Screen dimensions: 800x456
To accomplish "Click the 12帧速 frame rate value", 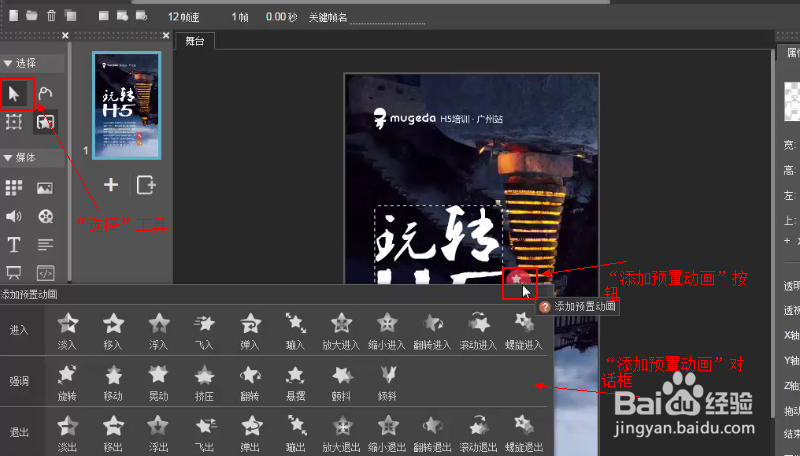I will [x=184, y=17].
